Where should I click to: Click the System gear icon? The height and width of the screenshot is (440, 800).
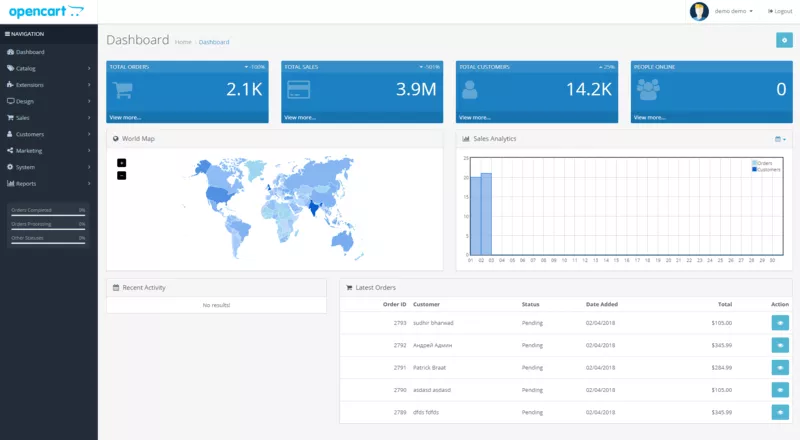coord(10,167)
